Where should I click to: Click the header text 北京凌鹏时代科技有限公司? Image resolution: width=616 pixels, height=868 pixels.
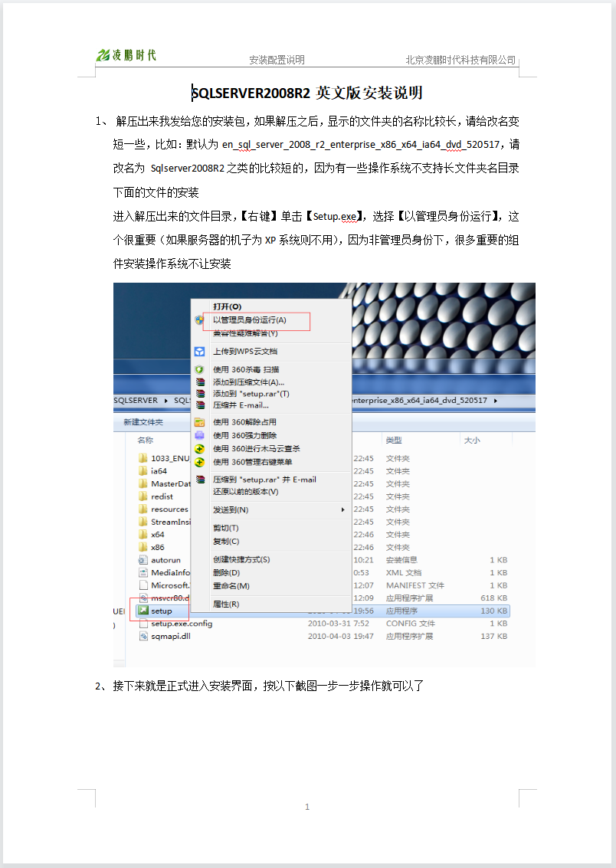(x=460, y=60)
